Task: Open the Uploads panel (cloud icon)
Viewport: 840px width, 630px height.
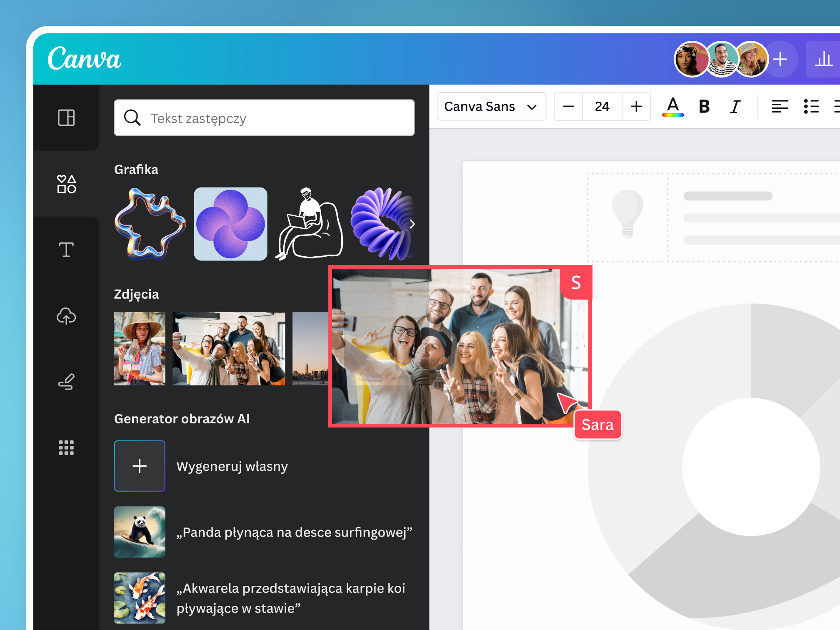Action: (66, 317)
